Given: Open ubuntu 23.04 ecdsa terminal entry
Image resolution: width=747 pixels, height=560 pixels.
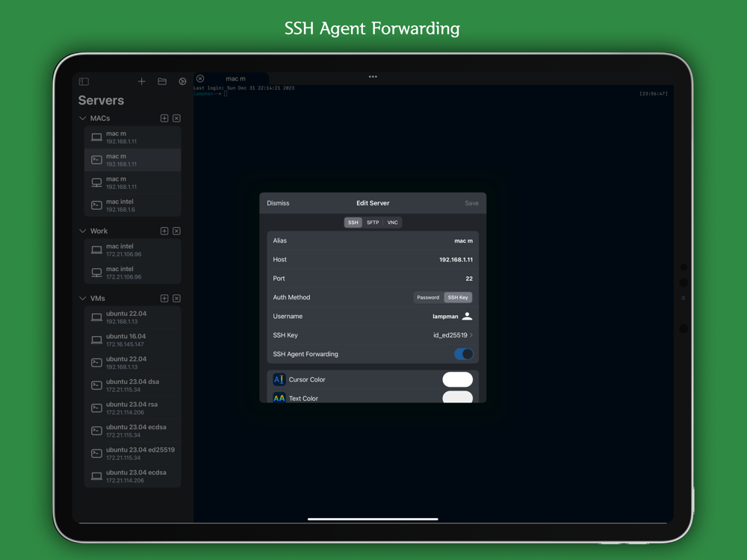Looking at the screenshot, I should [x=132, y=431].
